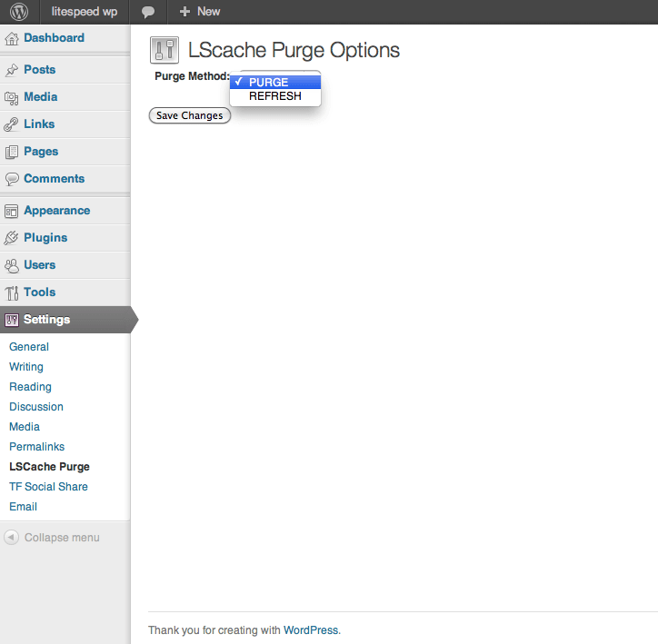Open Writing settings submenu link
Viewport: 658px width, 644px height.
pyautogui.click(x=26, y=367)
